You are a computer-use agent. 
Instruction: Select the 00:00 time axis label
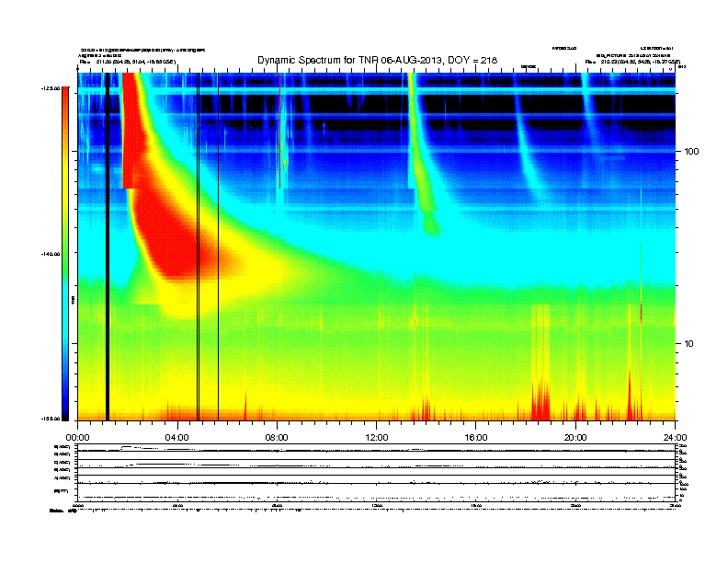point(77,438)
